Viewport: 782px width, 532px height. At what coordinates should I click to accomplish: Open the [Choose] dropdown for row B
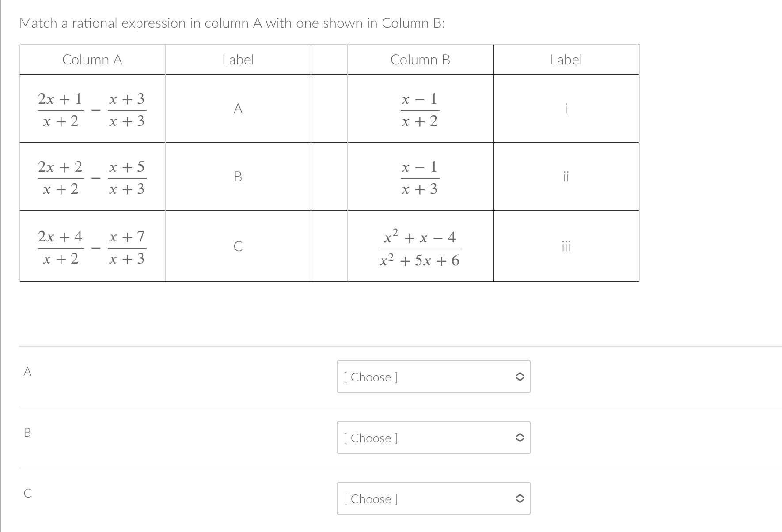click(433, 438)
